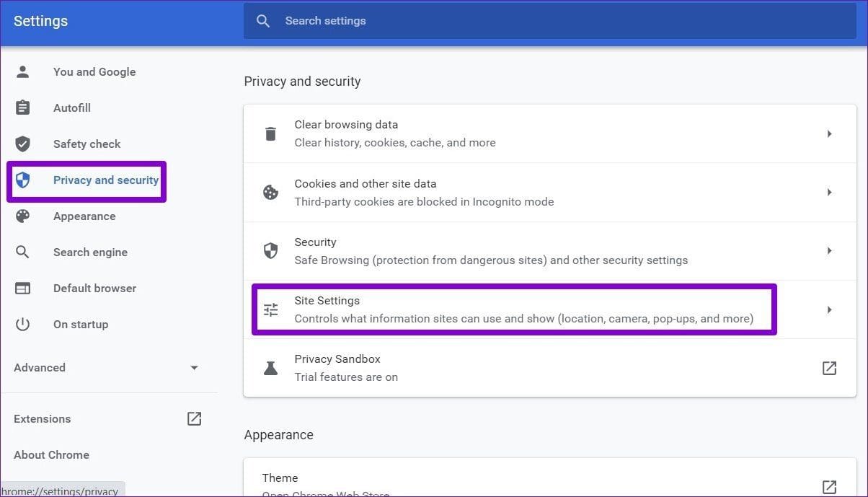Click the Settings title

(40, 21)
